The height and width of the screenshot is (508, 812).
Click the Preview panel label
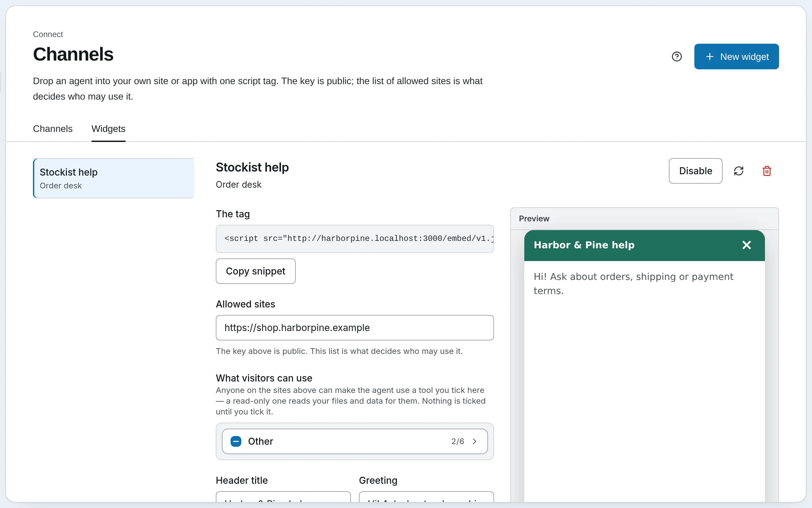pyautogui.click(x=534, y=219)
